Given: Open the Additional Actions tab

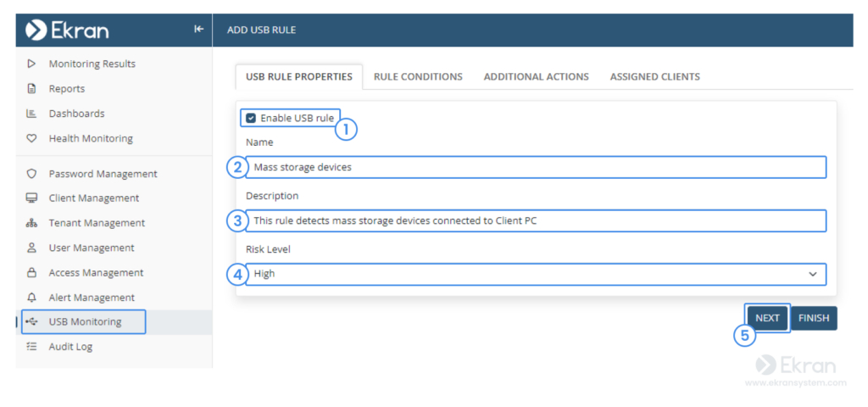Looking at the screenshot, I should [x=537, y=77].
